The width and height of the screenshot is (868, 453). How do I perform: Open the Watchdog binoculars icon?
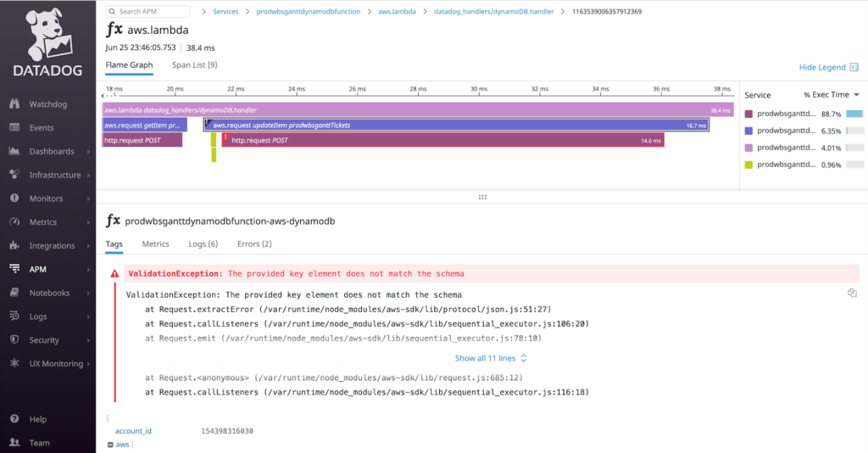[14, 103]
